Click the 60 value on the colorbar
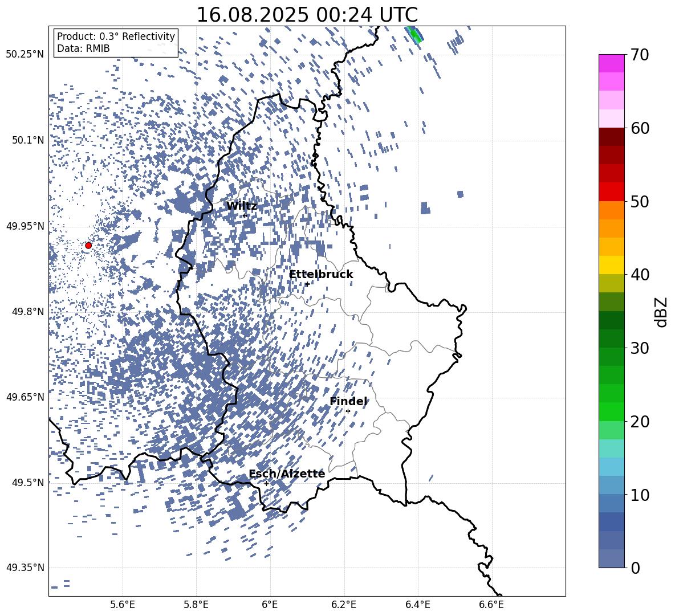The width and height of the screenshot is (675, 616). 640,128
